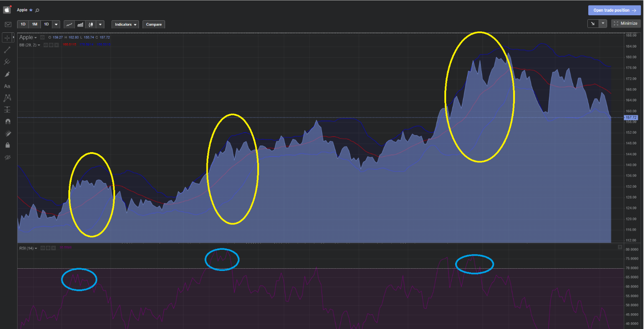644x329 pixels.
Task: Toggle Apple favorite star
Action: pyautogui.click(x=31, y=10)
